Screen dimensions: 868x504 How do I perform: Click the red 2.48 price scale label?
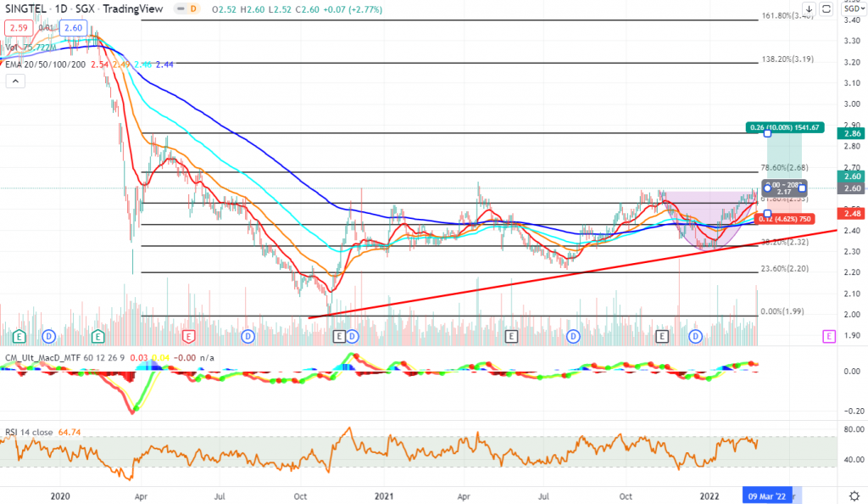tap(853, 213)
